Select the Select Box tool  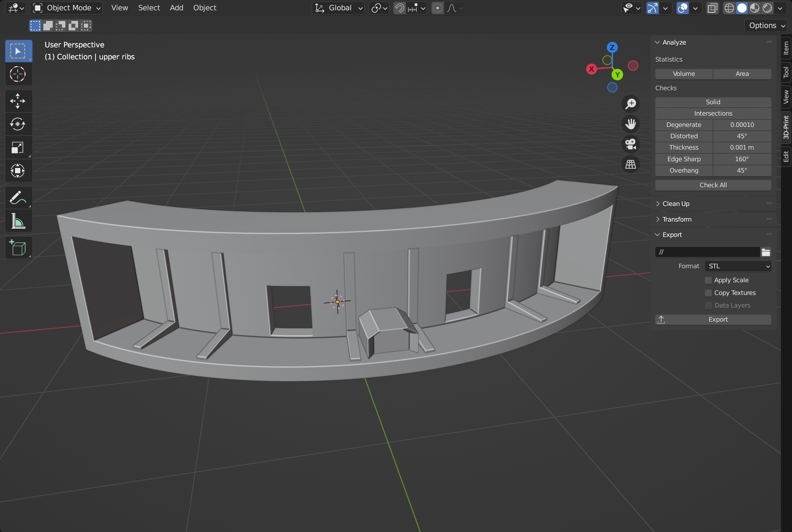(x=18, y=51)
